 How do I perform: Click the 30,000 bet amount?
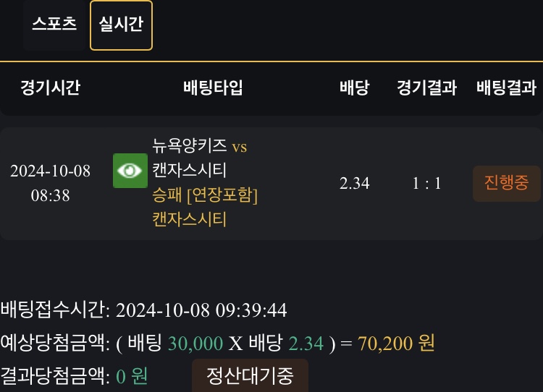pyautogui.click(x=196, y=343)
